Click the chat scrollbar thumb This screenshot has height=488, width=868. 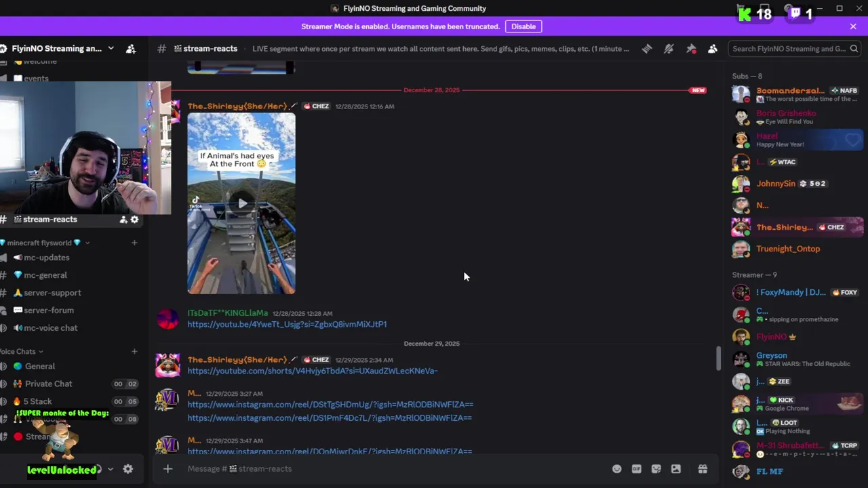[x=718, y=358]
